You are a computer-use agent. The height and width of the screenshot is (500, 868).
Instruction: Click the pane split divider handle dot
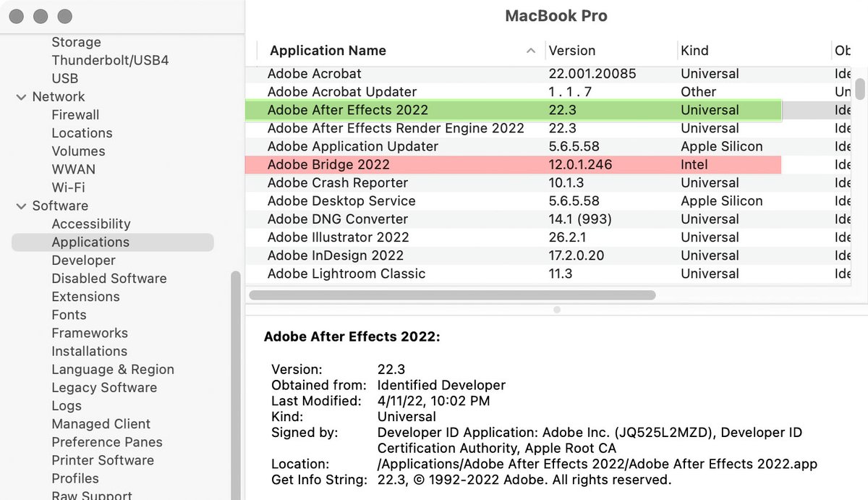point(556,310)
